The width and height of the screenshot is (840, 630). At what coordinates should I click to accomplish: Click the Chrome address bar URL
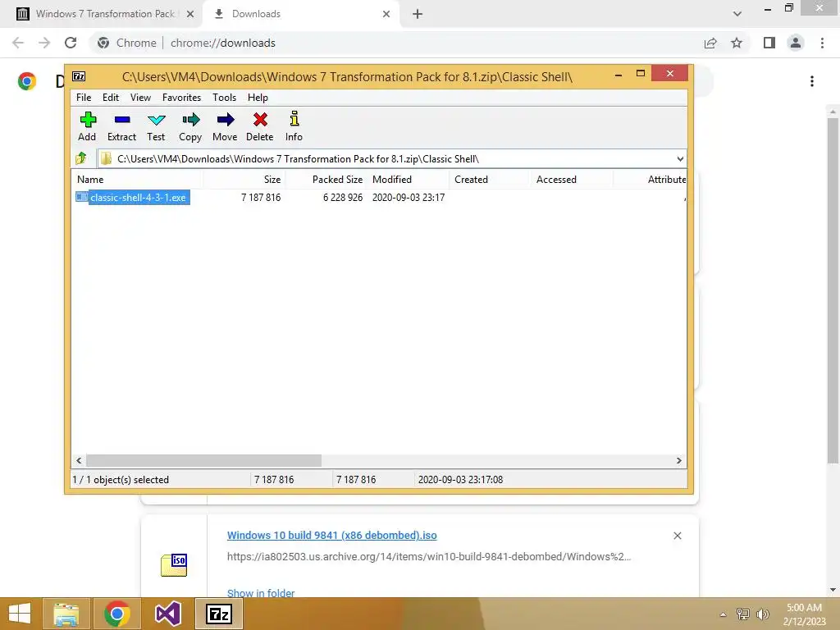point(223,43)
